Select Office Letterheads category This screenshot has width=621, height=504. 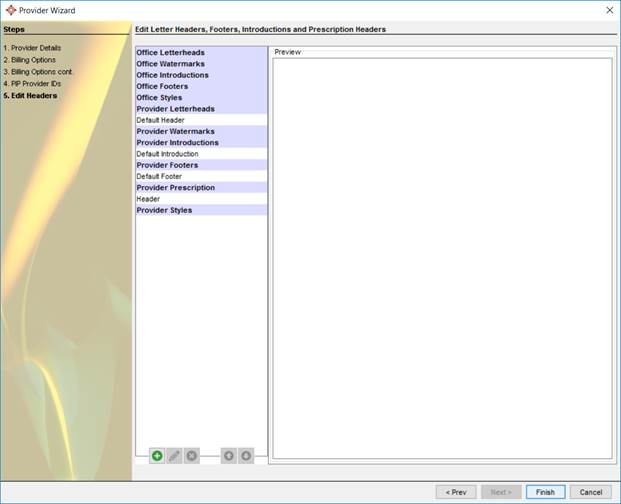click(201, 53)
